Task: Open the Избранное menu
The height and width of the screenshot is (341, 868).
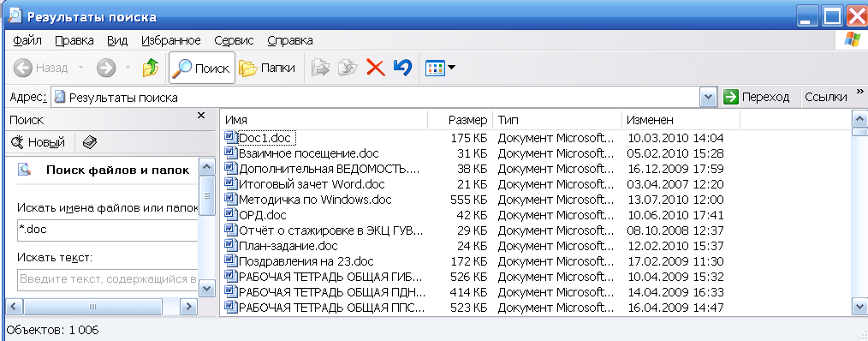Action: pyautogui.click(x=171, y=40)
